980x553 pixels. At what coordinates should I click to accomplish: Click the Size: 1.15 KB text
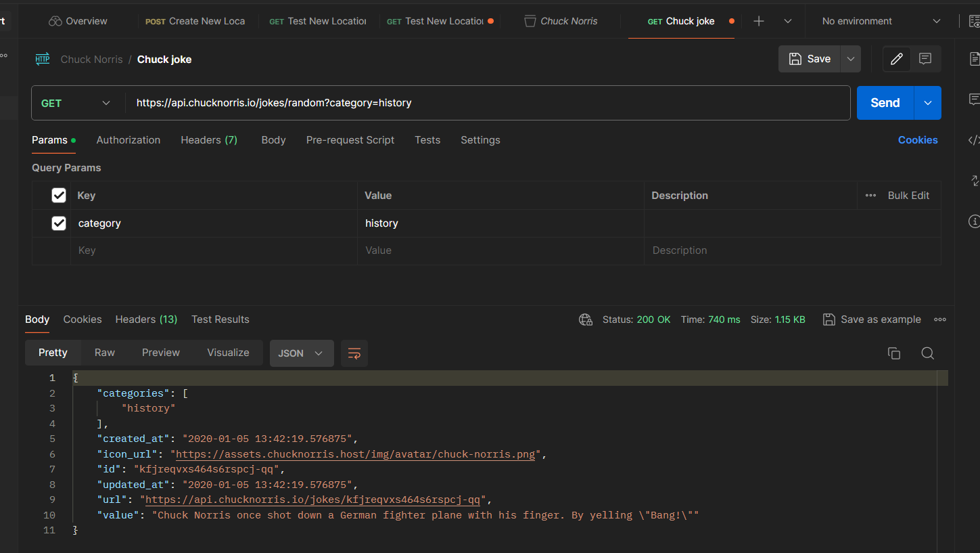[778, 319]
